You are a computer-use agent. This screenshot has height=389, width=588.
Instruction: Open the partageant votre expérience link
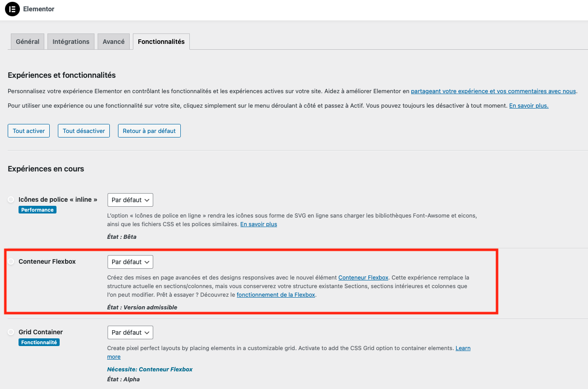tap(493, 91)
